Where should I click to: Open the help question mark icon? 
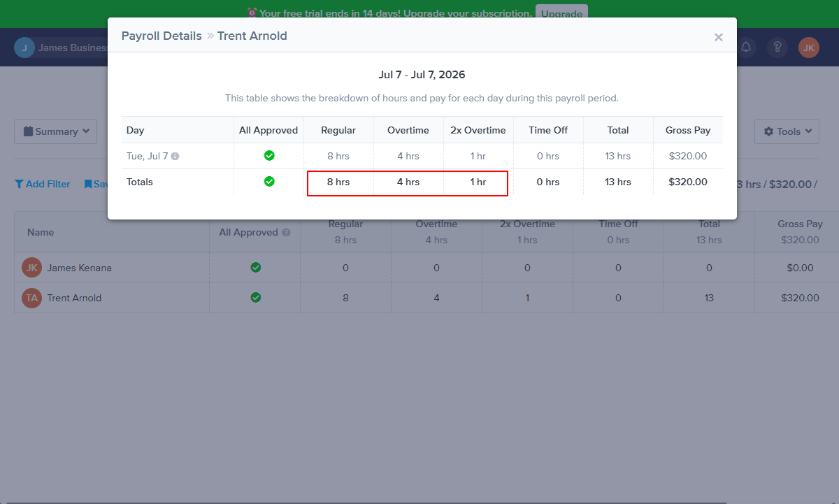click(x=777, y=48)
